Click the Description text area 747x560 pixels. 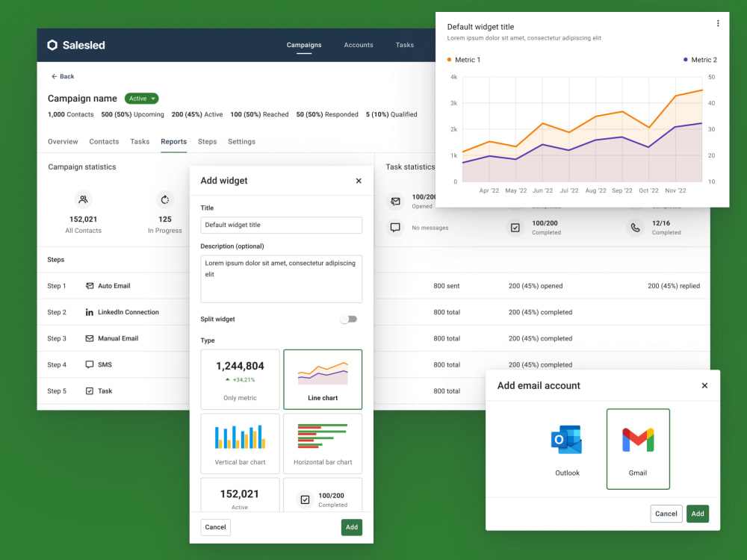pyautogui.click(x=281, y=279)
